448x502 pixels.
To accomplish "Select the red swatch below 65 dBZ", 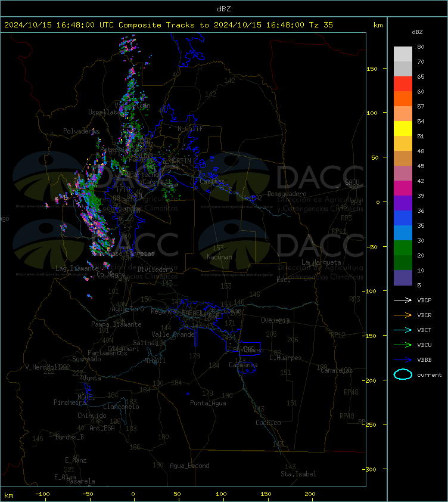I will pyautogui.click(x=403, y=84).
